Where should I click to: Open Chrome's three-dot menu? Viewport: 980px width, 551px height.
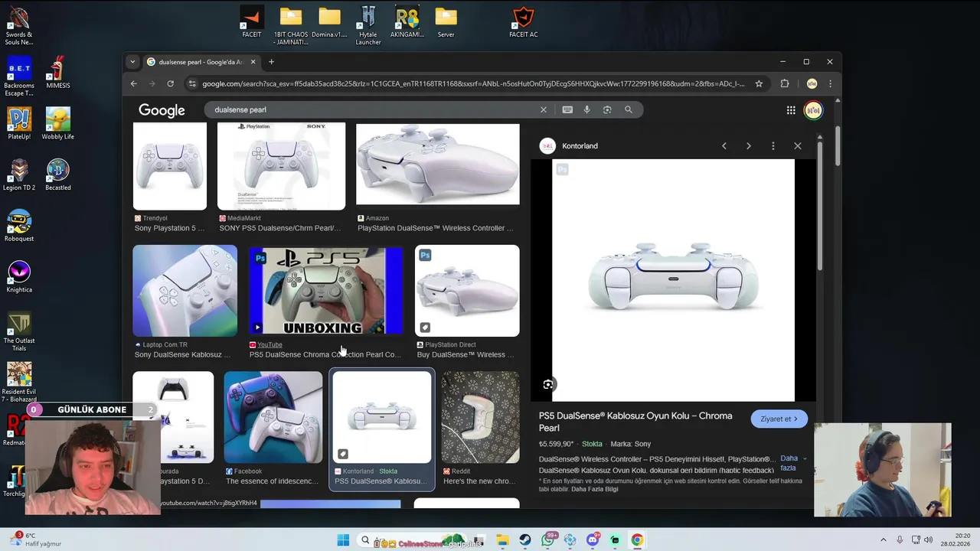tap(830, 83)
